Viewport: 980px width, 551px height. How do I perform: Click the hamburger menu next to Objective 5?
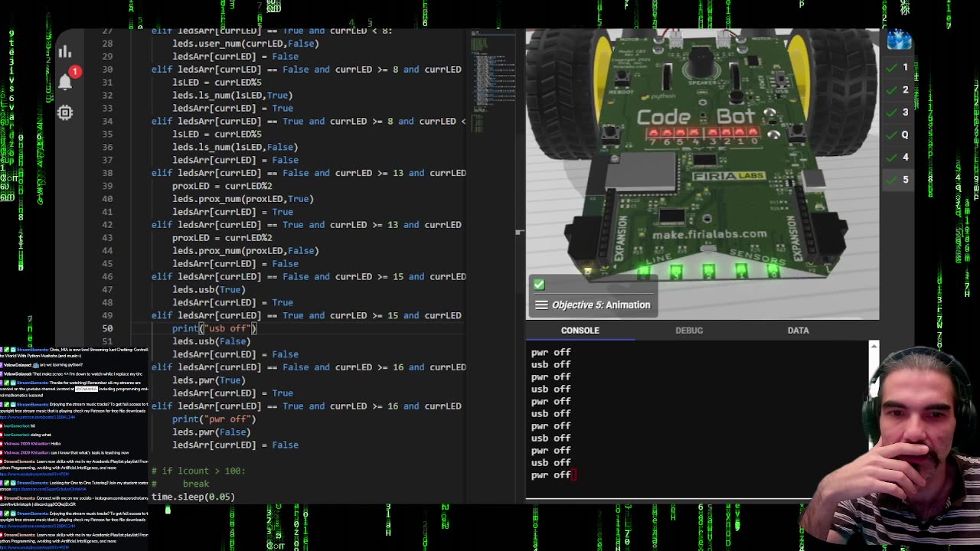(x=541, y=305)
